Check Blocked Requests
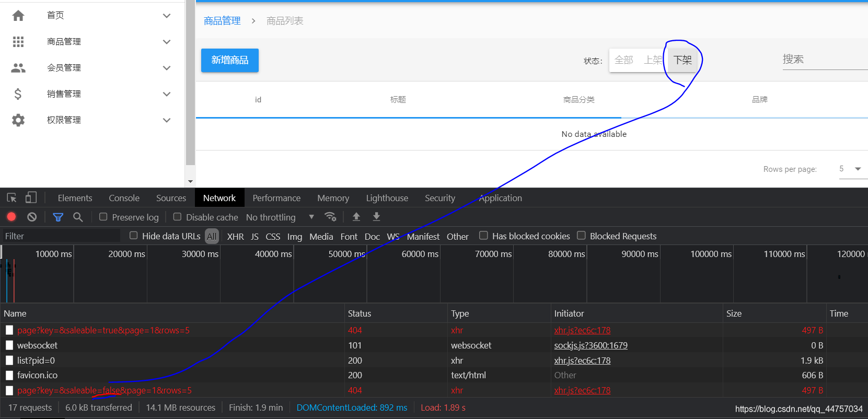Screen dimensions: 868x419 (x=581, y=236)
